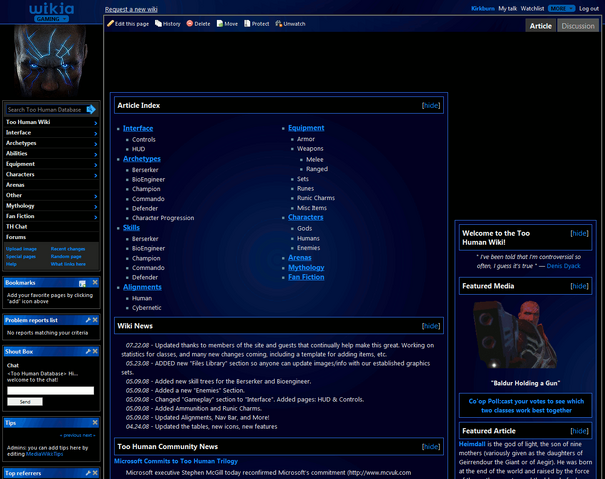Click the Special pages sidebar link

pyautogui.click(x=21, y=256)
